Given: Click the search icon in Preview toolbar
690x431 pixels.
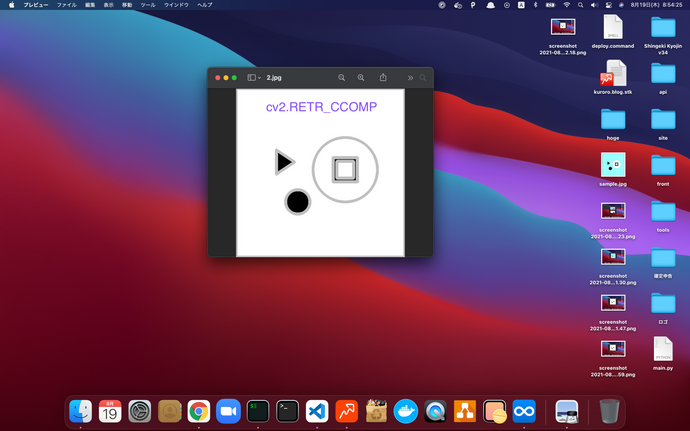Looking at the screenshot, I should (x=423, y=77).
